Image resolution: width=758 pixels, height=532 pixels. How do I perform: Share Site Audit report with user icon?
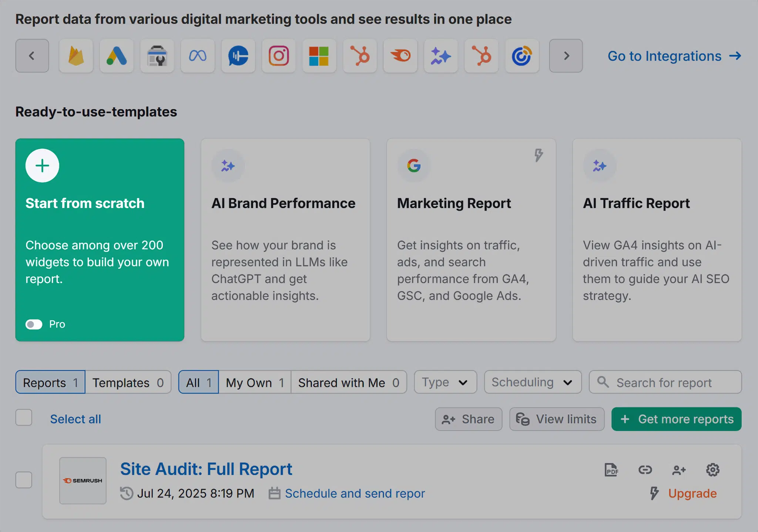pos(679,470)
